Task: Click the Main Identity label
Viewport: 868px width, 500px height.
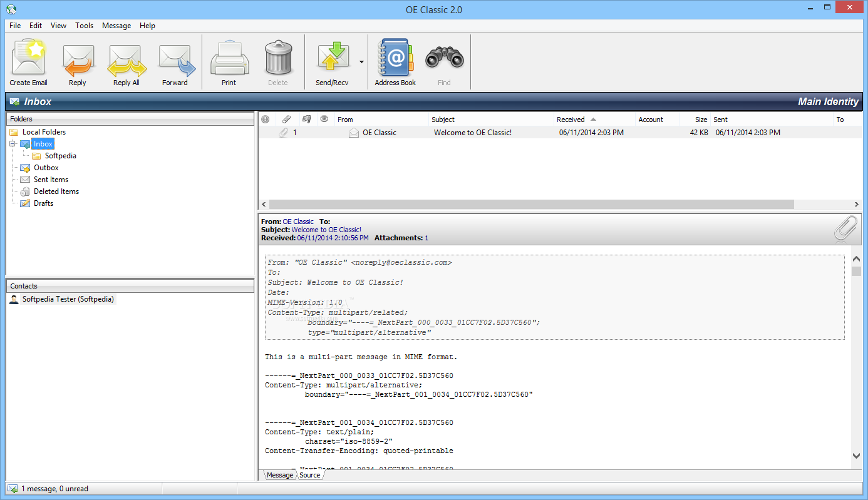Action: tap(828, 101)
